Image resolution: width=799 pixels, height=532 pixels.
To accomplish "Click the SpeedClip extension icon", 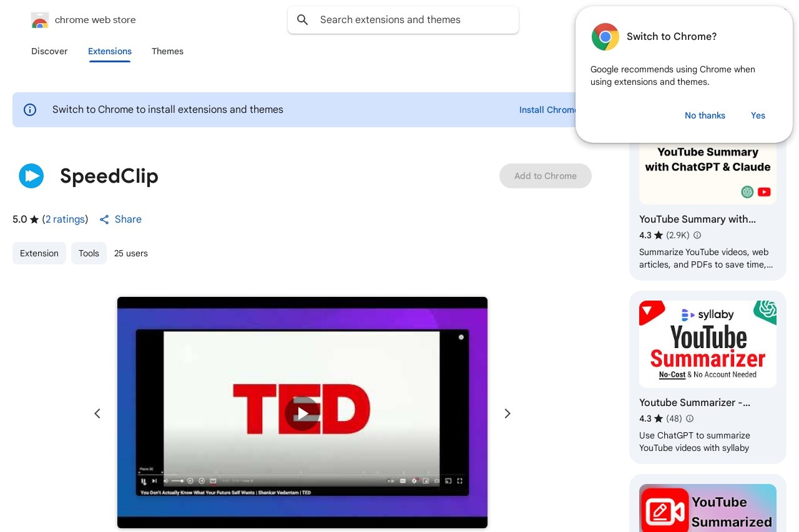I will point(31,176).
